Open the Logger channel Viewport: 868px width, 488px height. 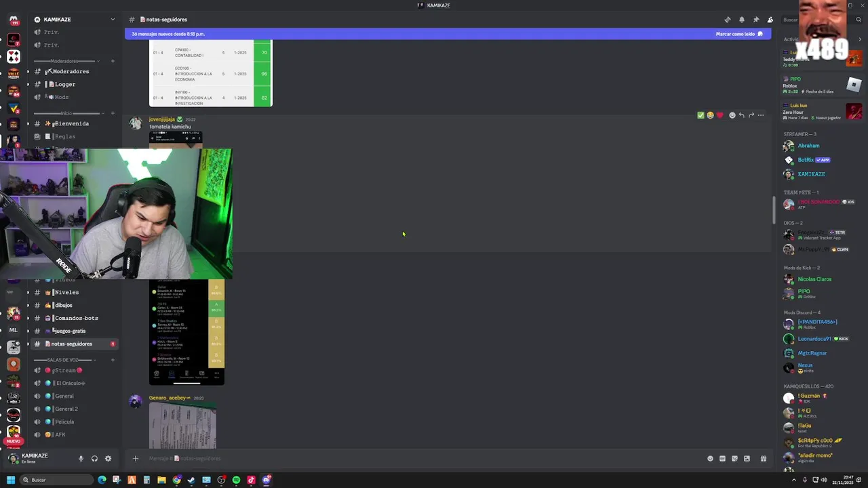[x=75, y=85]
